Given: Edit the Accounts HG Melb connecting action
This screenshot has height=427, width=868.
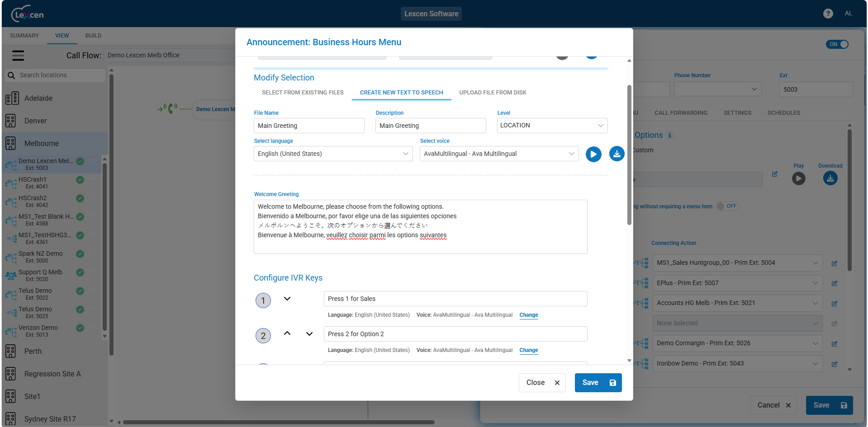Looking at the screenshot, I should click(835, 304).
